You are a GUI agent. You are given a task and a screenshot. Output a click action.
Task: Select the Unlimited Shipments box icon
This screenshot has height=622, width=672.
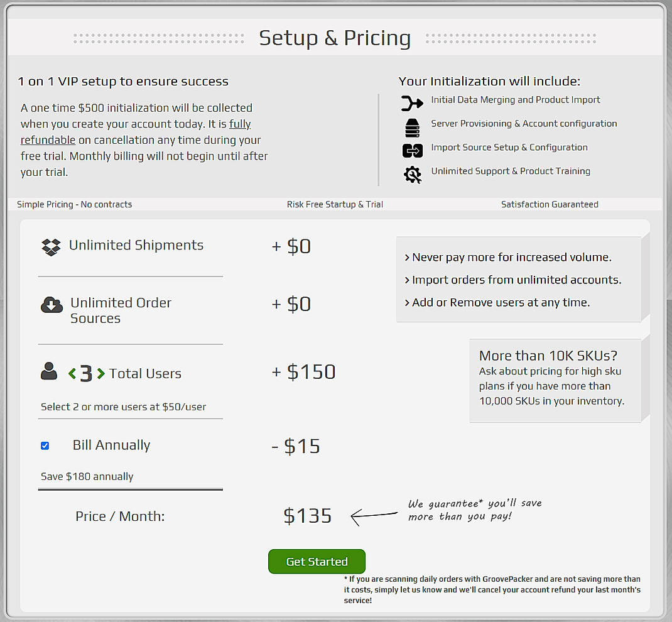point(50,246)
